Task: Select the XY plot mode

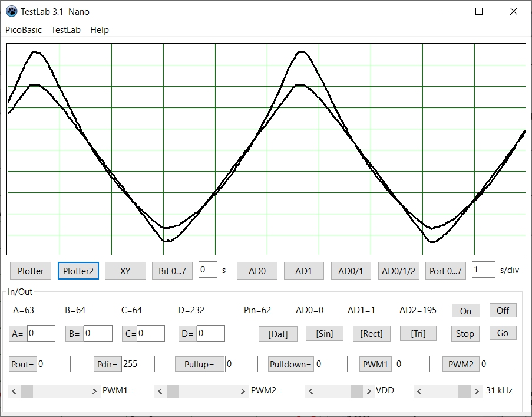Action: coord(125,271)
